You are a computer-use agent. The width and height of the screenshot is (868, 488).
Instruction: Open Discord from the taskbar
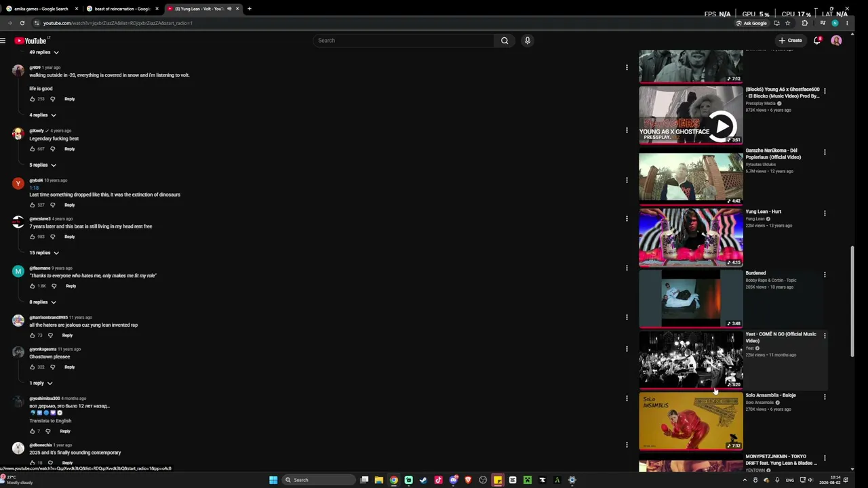453,480
